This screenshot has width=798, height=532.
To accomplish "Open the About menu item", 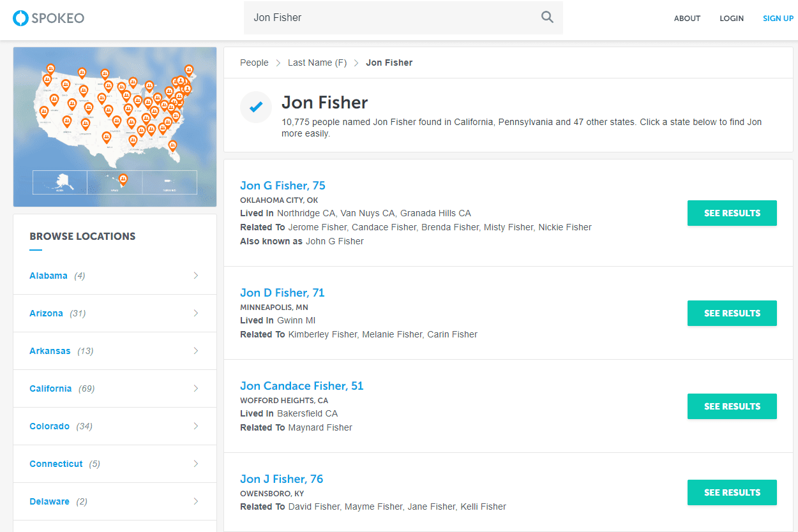I will click(687, 18).
